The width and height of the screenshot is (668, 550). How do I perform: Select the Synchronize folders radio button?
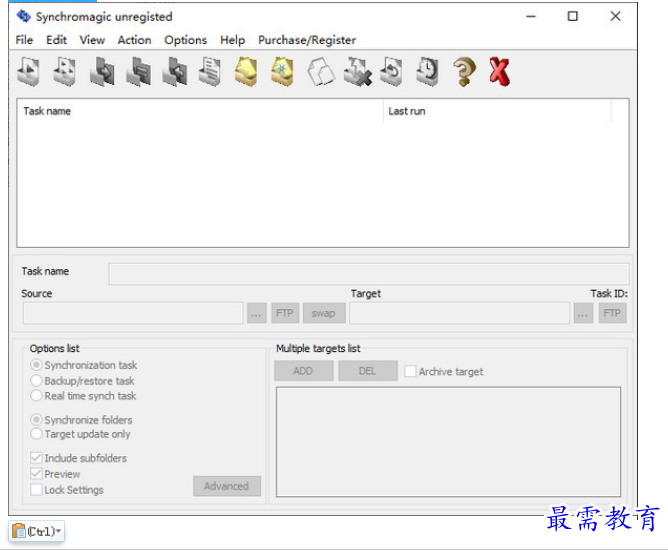(x=37, y=420)
